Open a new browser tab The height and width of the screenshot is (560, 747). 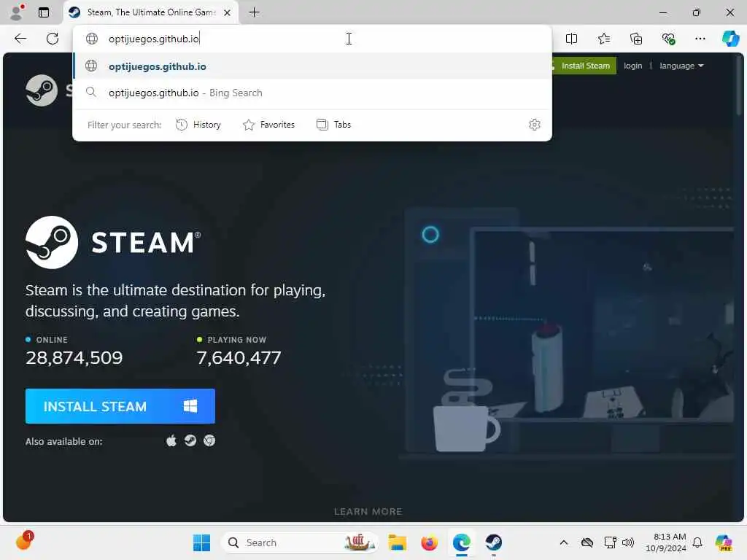pyautogui.click(x=255, y=12)
